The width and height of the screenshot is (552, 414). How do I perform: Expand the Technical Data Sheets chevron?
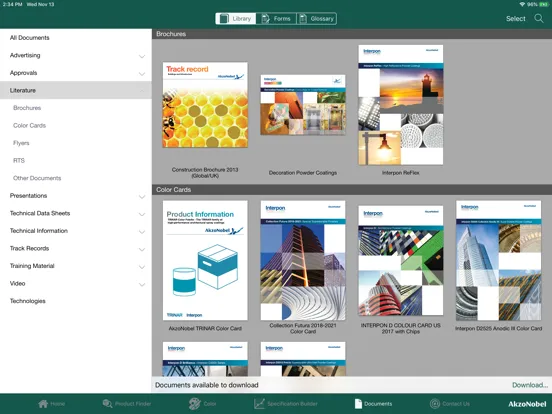tap(142, 214)
